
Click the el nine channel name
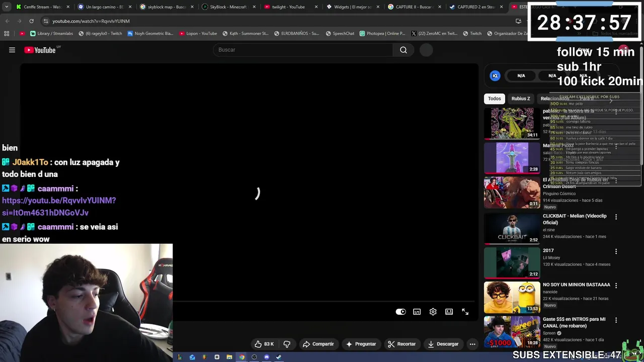pyautogui.click(x=549, y=230)
